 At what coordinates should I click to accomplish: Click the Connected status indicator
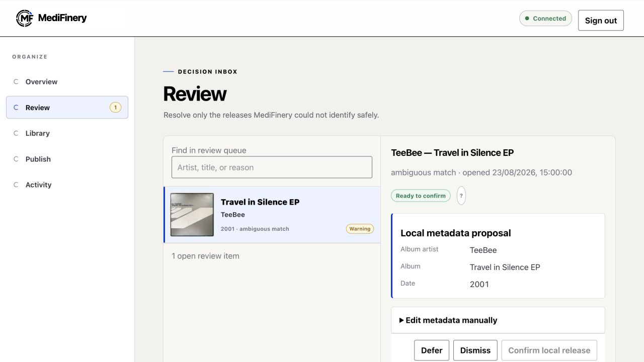[x=545, y=19]
